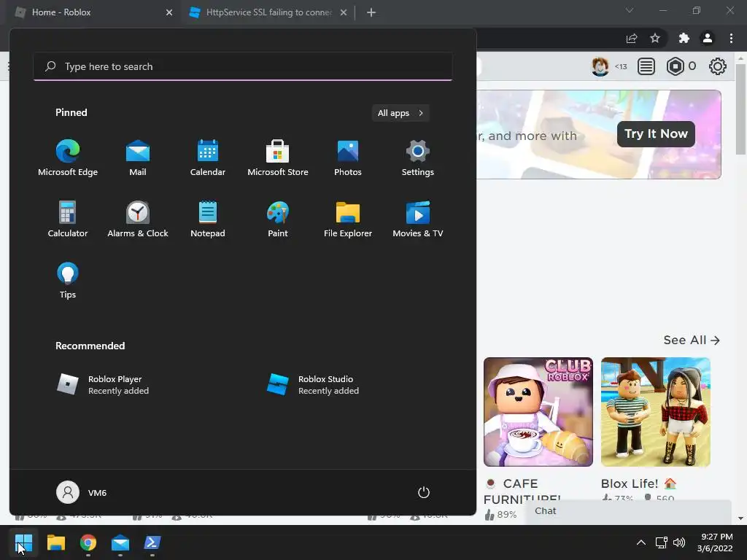Open the clock showing 9:27 PM

(715, 542)
